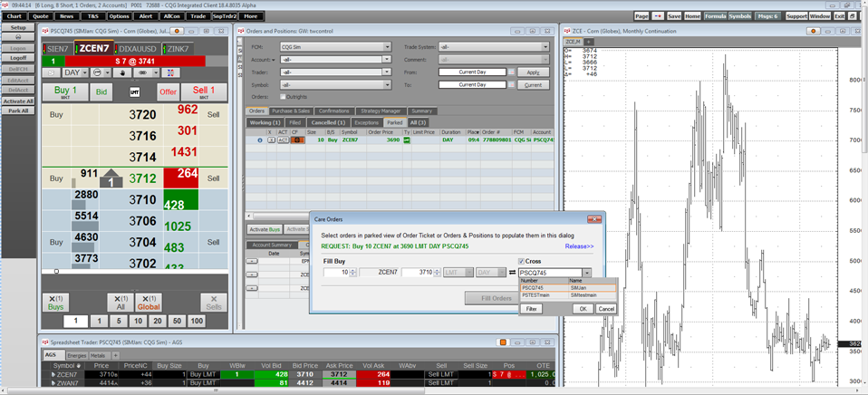Click the home icon under Setup
The height and width of the screenshot is (395, 868).
click(18, 37)
